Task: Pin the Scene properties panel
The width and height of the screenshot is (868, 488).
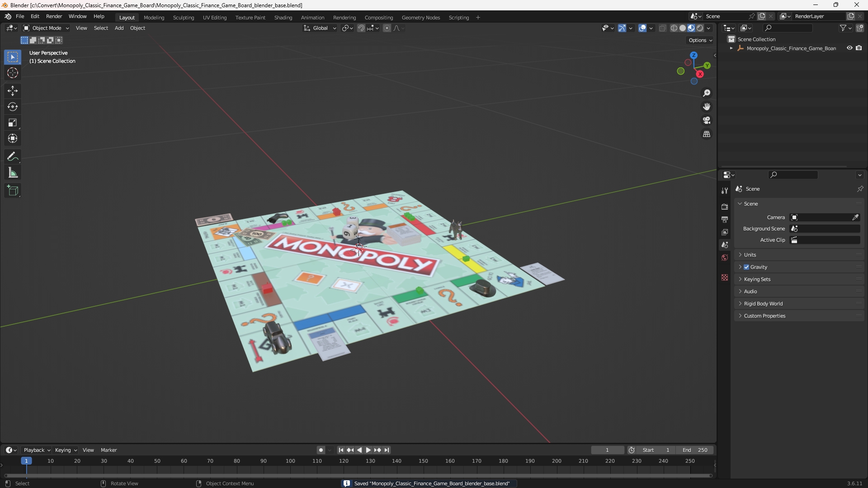Action: coord(860,189)
